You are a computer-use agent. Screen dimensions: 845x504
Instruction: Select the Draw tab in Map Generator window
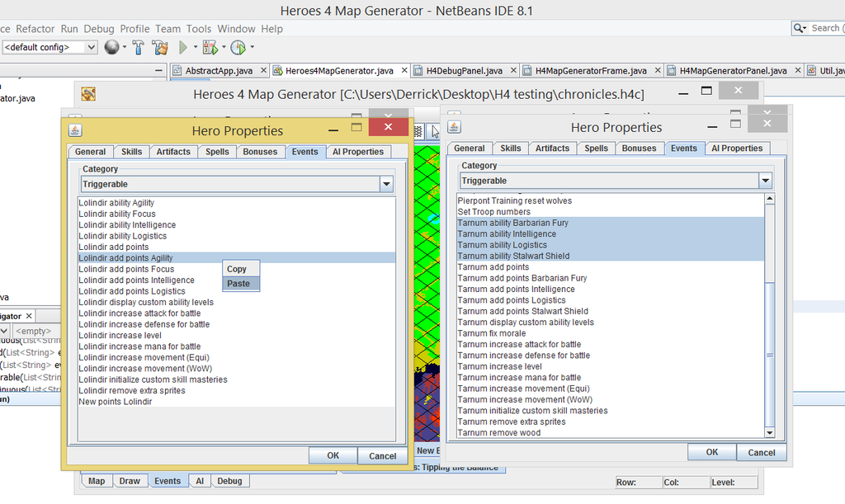[130, 481]
